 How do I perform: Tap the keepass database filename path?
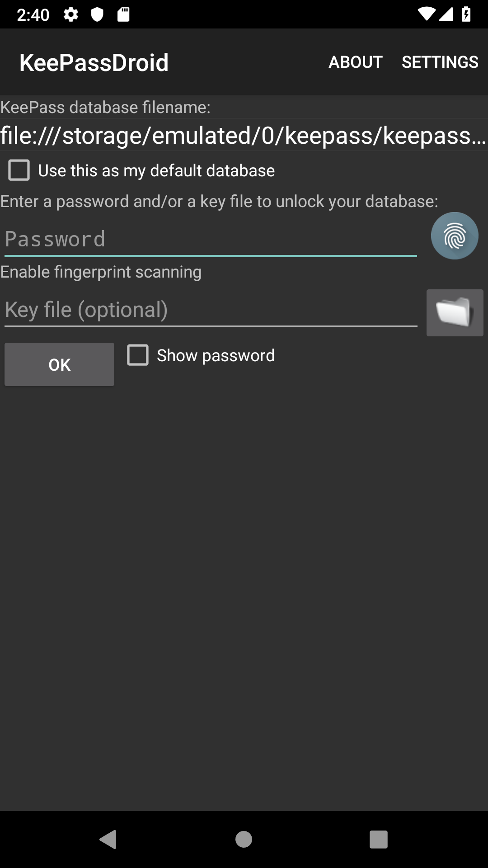pos(244,136)
